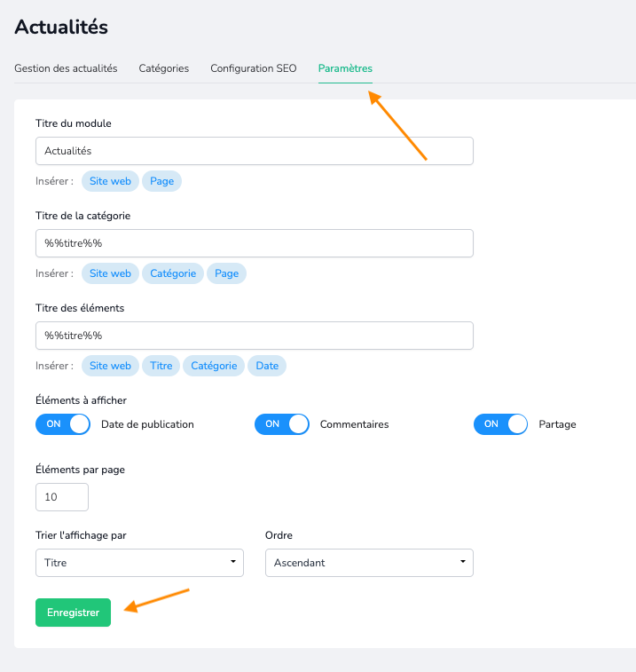Viewport: 636px width, 672px height.
Task: Turn off the Partage switch
Action: [500, 424]
